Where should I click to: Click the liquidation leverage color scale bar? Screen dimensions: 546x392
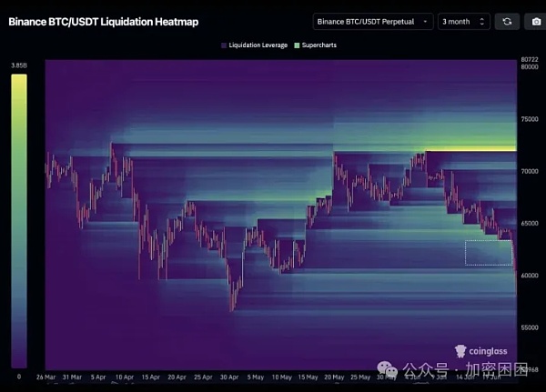[x=19, y=221]
